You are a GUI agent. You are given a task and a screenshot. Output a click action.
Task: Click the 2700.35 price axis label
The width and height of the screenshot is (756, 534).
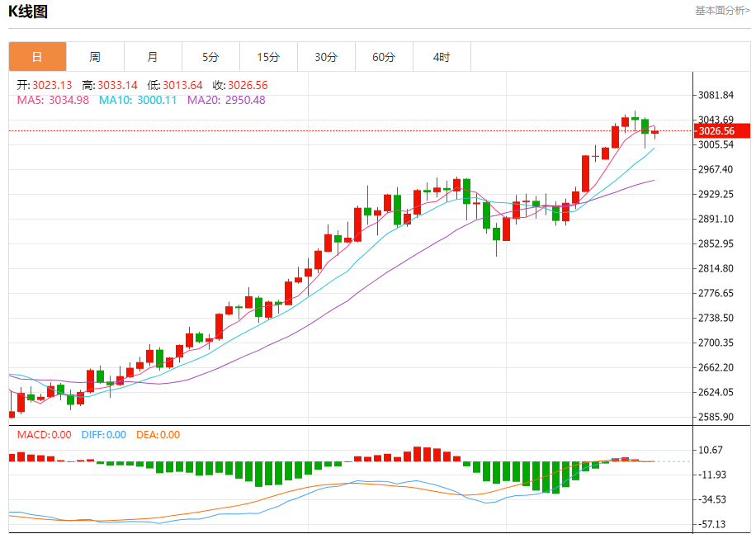click(716, 343)
